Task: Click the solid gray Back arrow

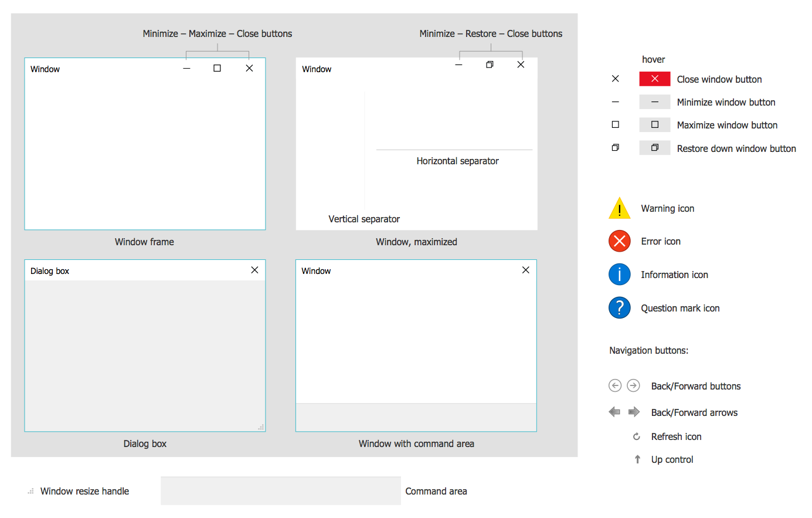Action: [x=614, y=412]
